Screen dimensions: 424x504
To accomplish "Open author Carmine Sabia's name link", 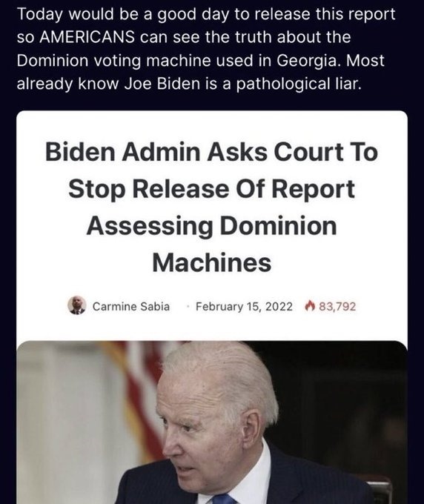I will pos(131,306).
